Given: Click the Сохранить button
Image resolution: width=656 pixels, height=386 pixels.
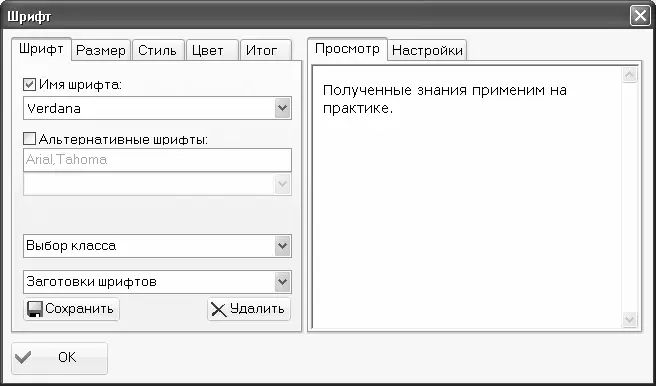Looking at the screenshot, I should [71, 309].
